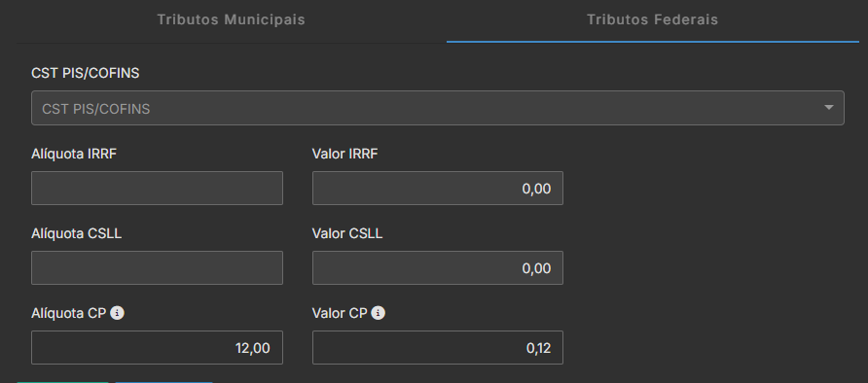Select the Tributos Federais tab
Image resolution: width=868 pixels, height=383 pixels.
[x=653, y=19]
